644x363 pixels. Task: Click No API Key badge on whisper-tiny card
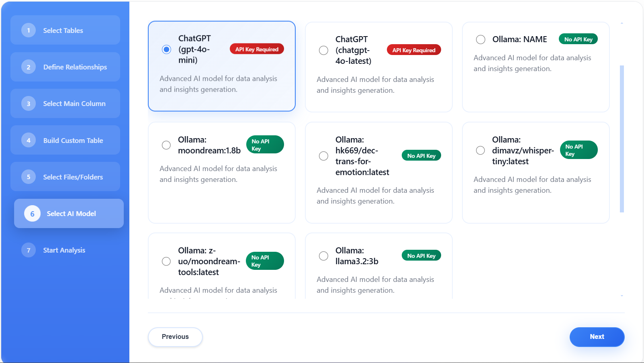point(579,150)
